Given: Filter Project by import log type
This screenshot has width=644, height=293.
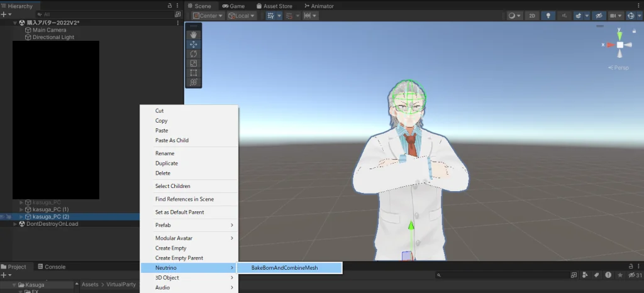Looking at the screenshot, I should [x=608, y=275].
